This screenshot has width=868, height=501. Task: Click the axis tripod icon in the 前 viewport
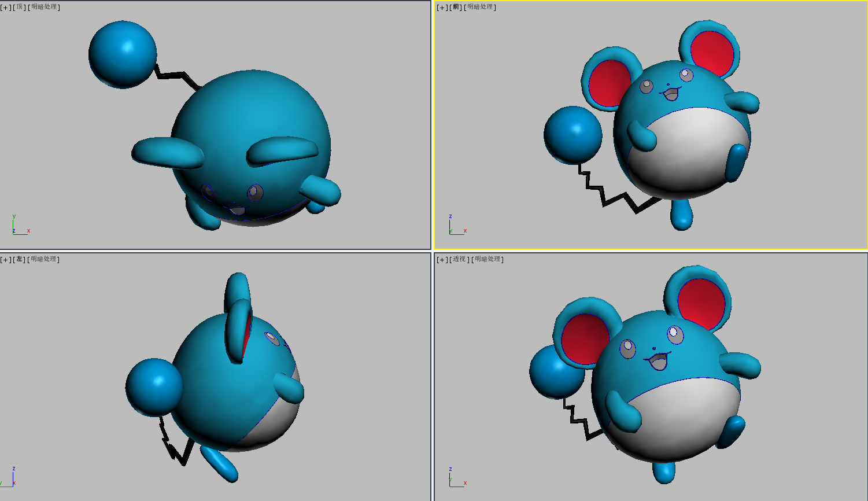tap(455, 227)
